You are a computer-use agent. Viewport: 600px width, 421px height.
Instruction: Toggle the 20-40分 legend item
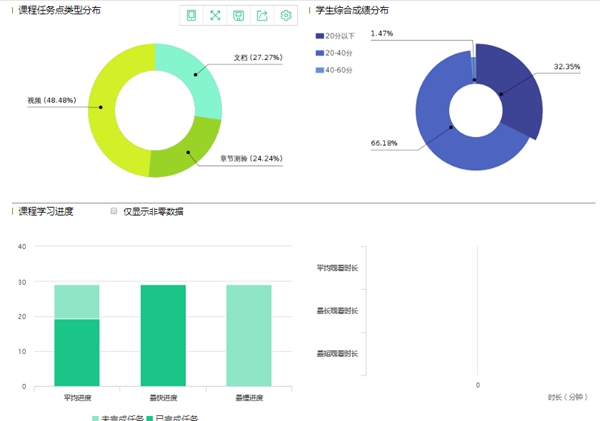click(x=319, y=52)
